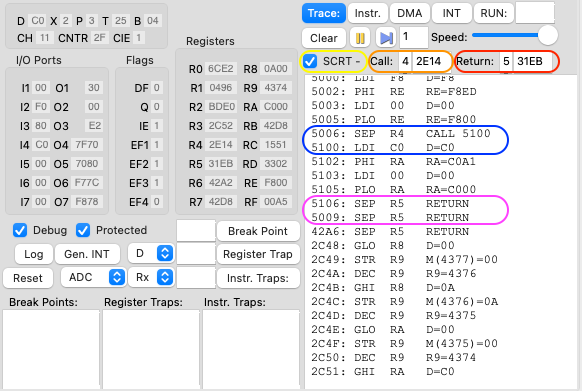Click the Register Traps list box
The image size is (582, 391).
[151, 349]
